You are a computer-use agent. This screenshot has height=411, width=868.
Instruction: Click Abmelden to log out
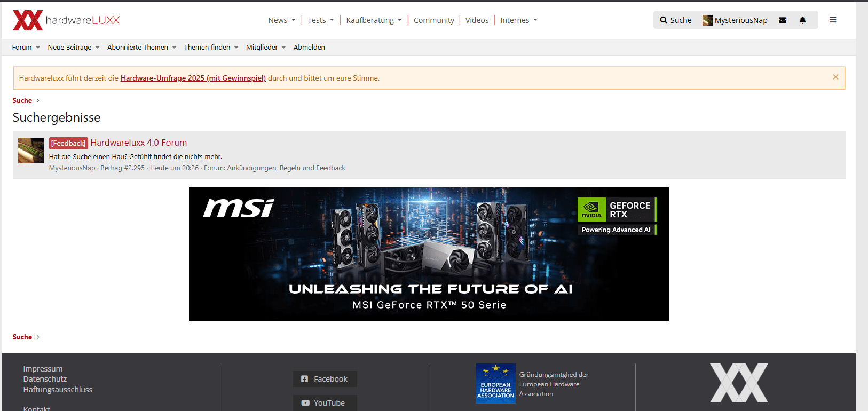pyautogui.click(x=309, y=48)
